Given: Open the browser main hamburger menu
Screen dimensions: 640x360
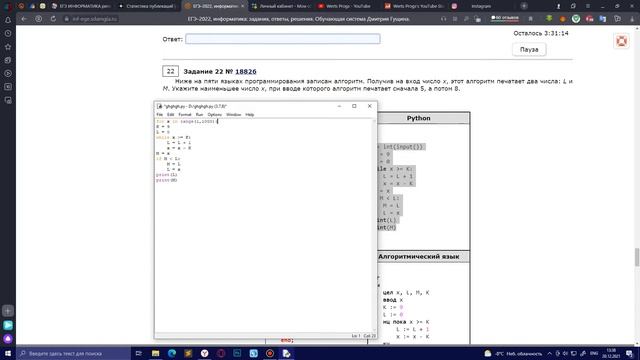Looking at the screenshot, I should (x=588, y=6).
